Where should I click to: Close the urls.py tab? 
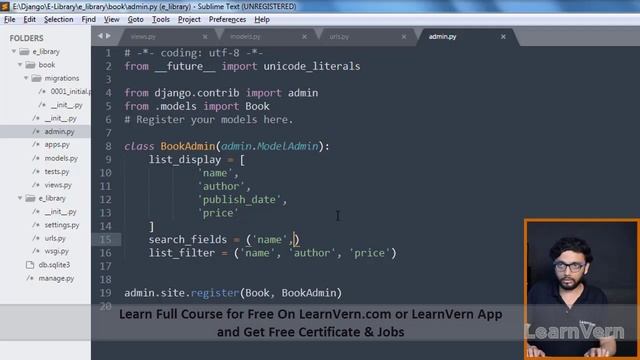pyautogui.click(x=404, y=37)
